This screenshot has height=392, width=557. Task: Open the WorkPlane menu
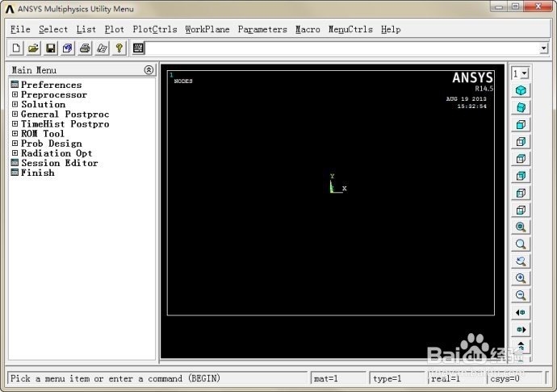tap(207, 30)
